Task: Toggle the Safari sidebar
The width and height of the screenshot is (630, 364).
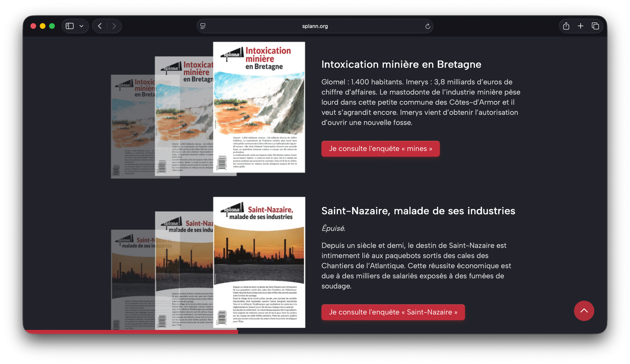Action: (70, 26)
